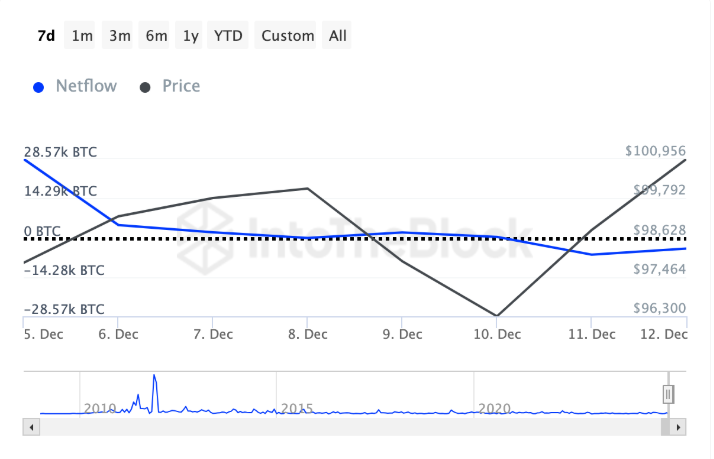The image size is (714, 459).
Task: Click the price peak at 8. Dec
Action: [308, 188]
